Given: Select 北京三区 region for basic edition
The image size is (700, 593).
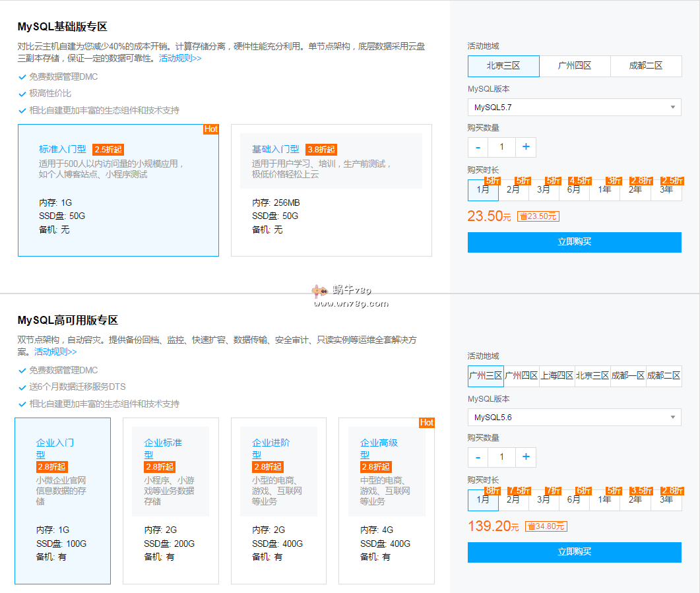Looking at the screenshot, I should click(503, 66).
